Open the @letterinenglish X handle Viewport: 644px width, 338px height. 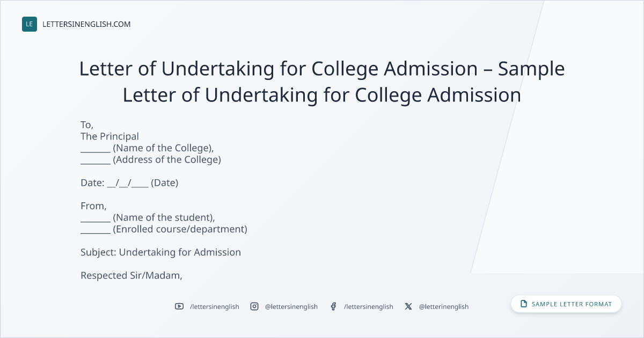click(x=444, y=306)
